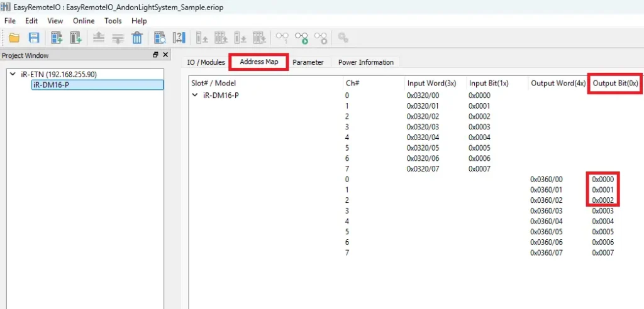Open the Power Information tab
Screen dimensions: 644x309
366,62
